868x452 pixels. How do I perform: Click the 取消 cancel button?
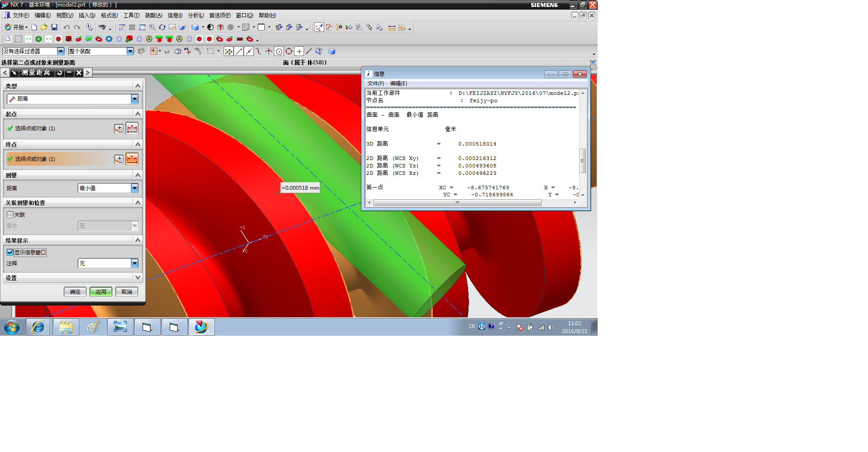pos(127,292)
